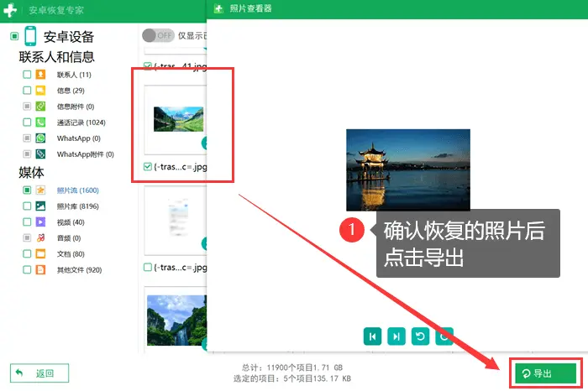This screenshot has width=588, height=391.
Task: Click the photo library (照片库) icon
Action: [x=40, y=206]
